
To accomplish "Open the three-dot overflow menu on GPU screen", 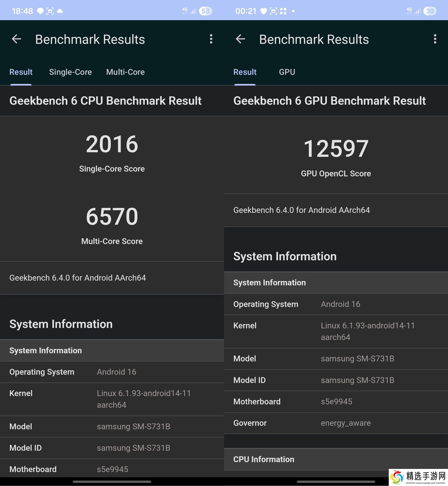I will (435, 39).
